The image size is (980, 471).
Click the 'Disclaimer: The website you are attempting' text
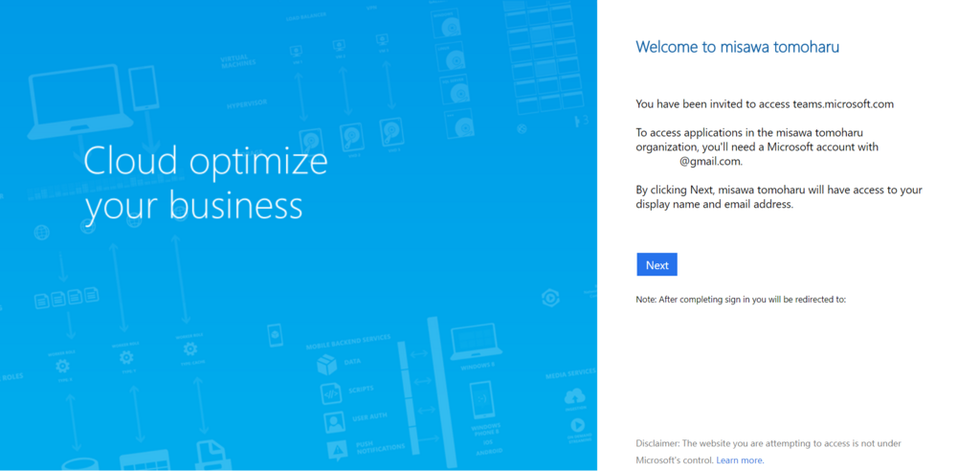point(768,452)
